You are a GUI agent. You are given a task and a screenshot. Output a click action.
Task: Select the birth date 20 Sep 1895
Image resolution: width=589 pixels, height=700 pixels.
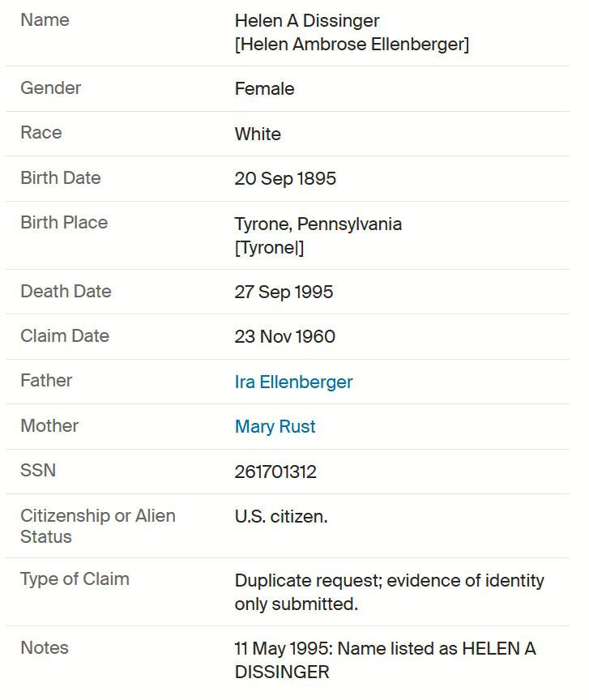pos(285,178)
